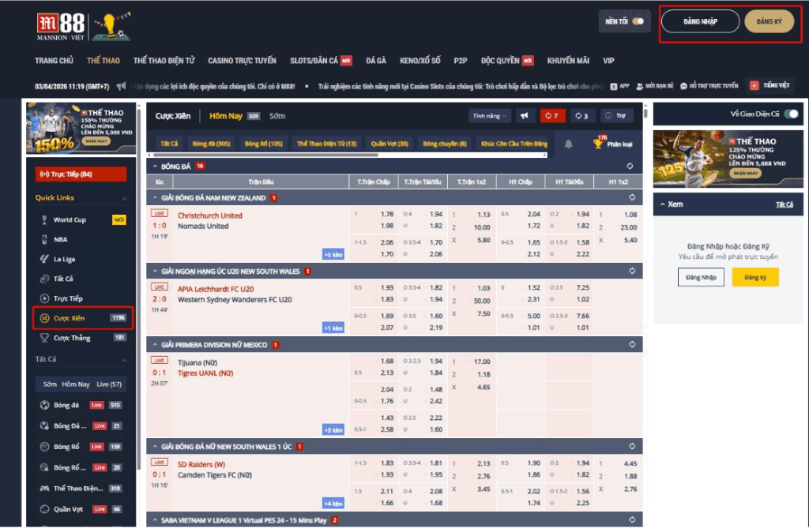Select Trực Tiếp play icon in Quick Links

[44, 298]
